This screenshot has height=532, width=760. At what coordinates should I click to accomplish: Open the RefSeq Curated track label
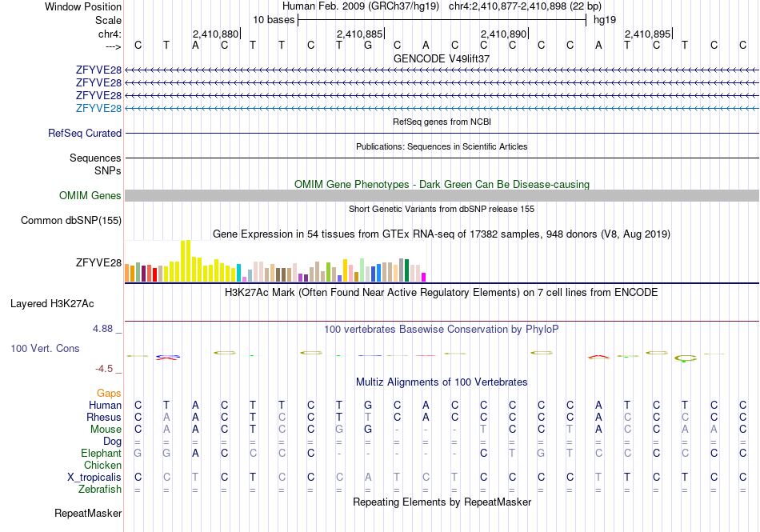[85, 133]
